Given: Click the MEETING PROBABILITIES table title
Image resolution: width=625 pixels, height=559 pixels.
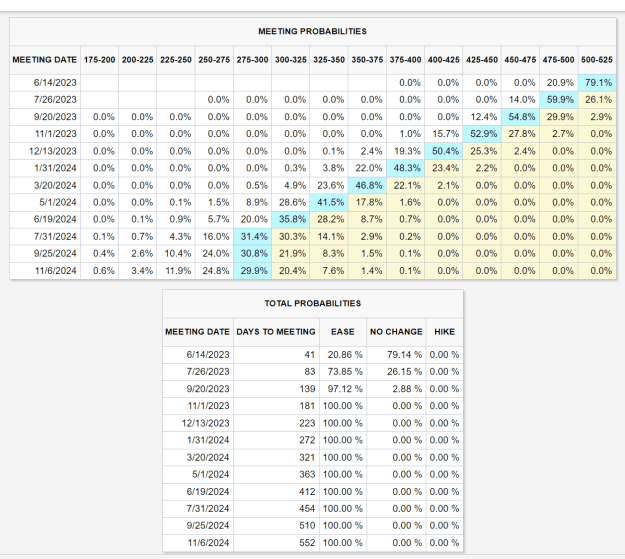Looking at the screenshot, I should [312, 31].
